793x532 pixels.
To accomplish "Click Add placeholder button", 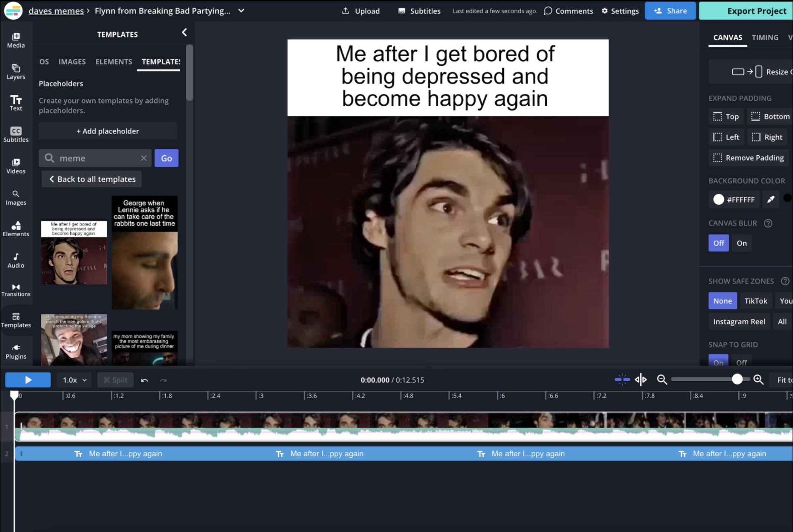I will [107, 131].
